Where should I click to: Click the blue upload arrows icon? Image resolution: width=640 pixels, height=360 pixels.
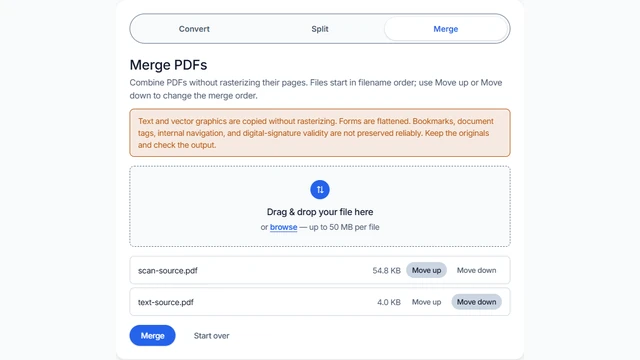pyautogui.click(x=320, y=190)
